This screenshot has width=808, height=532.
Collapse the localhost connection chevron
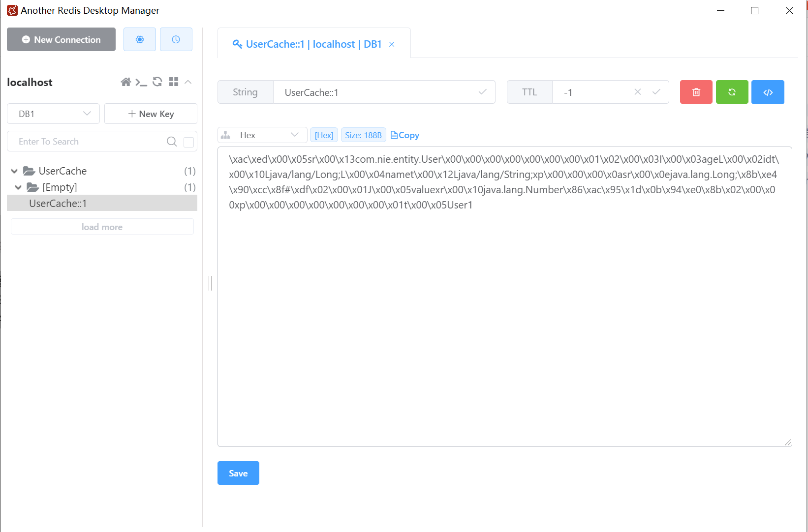[188, 82]
